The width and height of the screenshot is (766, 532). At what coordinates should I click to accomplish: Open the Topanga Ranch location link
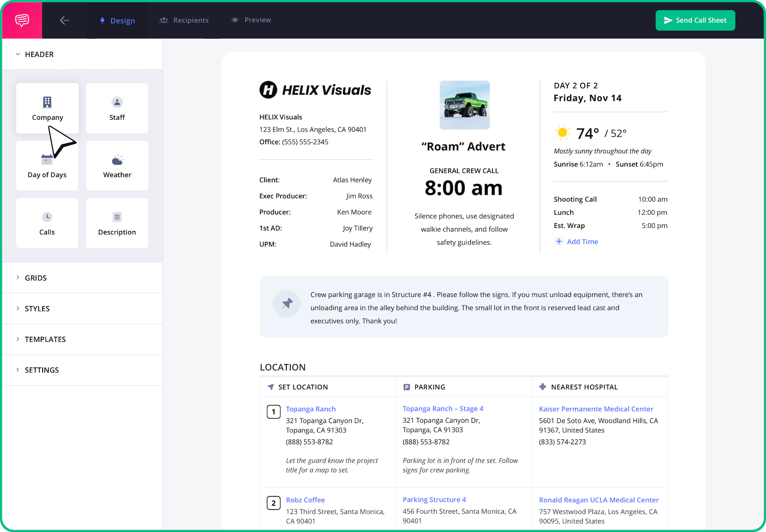point(311,409)
